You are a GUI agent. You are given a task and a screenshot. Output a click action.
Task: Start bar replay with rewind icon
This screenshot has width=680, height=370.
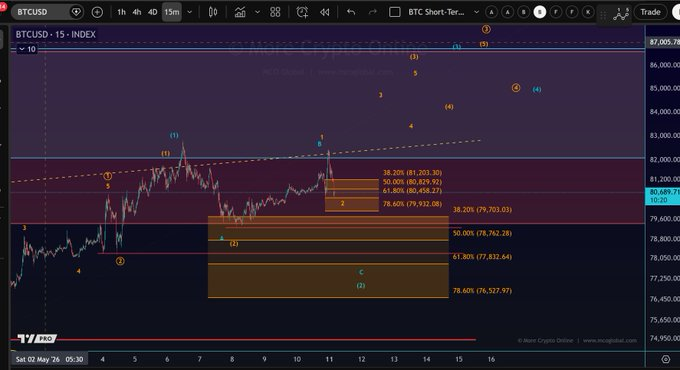coord(324,12)
